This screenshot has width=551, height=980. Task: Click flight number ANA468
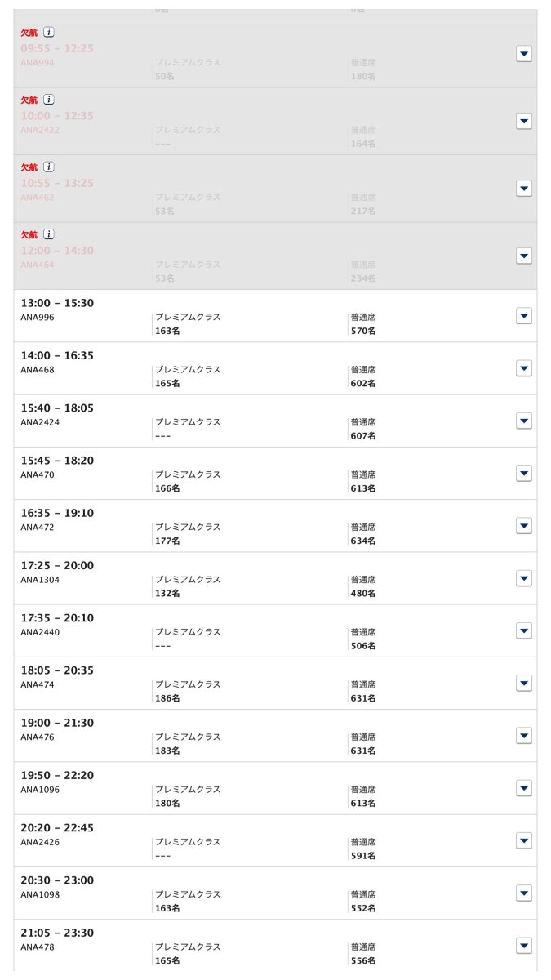pos(38,369)
